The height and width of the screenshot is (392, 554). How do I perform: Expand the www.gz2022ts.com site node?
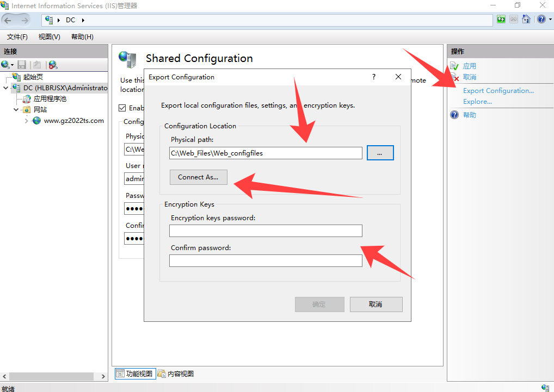(x=26, y=121)
